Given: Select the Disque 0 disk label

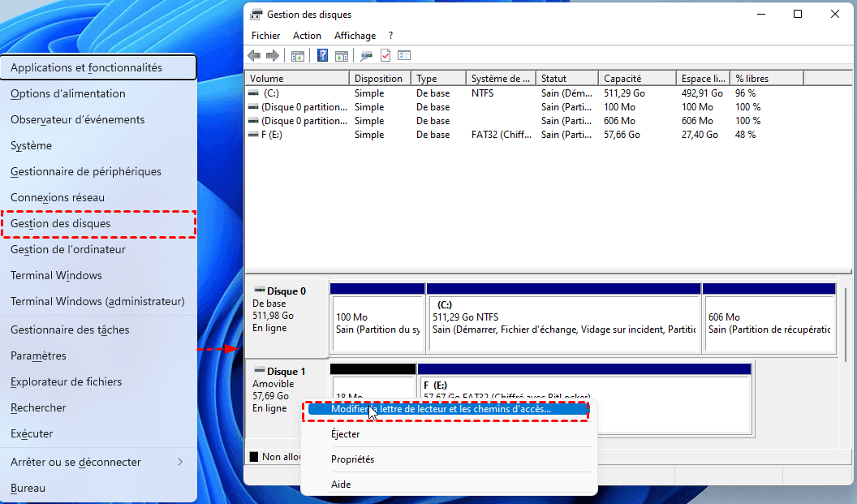Looking at the screenshot, I should point(287,317).
